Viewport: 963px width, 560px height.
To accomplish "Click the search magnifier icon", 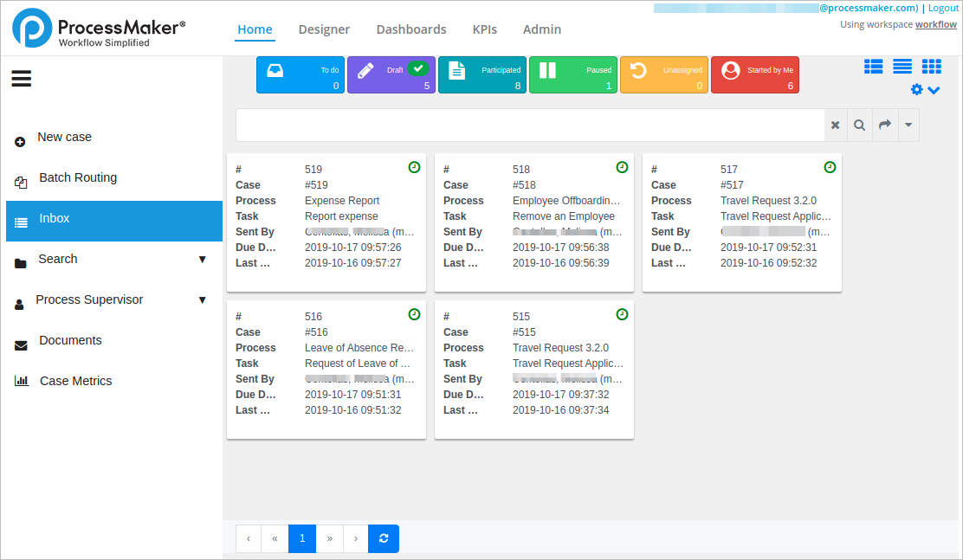I will coord(859,126).
